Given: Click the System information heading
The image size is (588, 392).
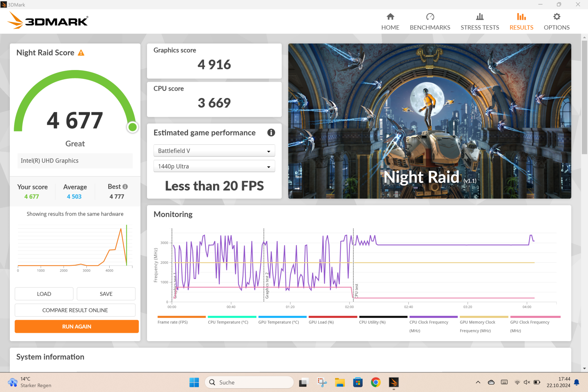Looking at the screenshot, I should click(x=50, y=357).
